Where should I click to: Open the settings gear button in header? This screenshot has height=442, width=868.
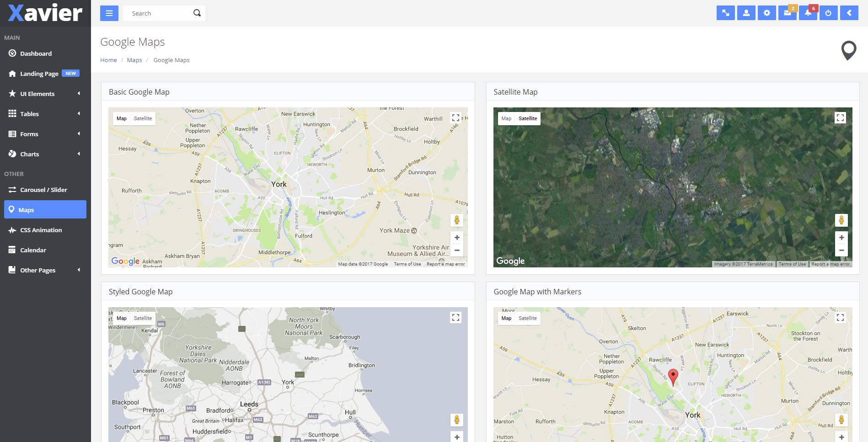pos(766,13)
